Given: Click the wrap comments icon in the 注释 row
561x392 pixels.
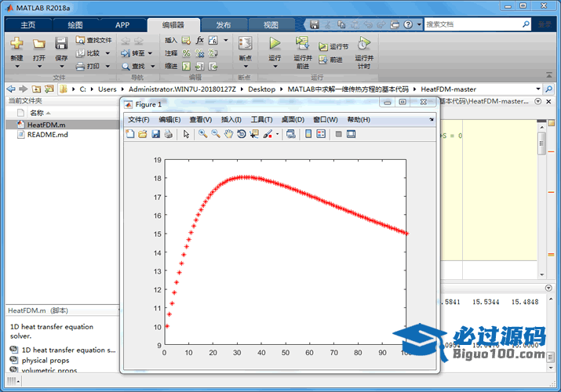Looking at the screenshot, I should click(213, 53).
